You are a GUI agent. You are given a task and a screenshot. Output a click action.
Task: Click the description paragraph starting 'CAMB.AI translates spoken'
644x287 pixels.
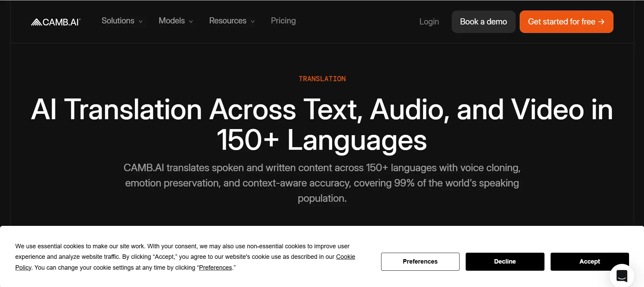point(322,183)
